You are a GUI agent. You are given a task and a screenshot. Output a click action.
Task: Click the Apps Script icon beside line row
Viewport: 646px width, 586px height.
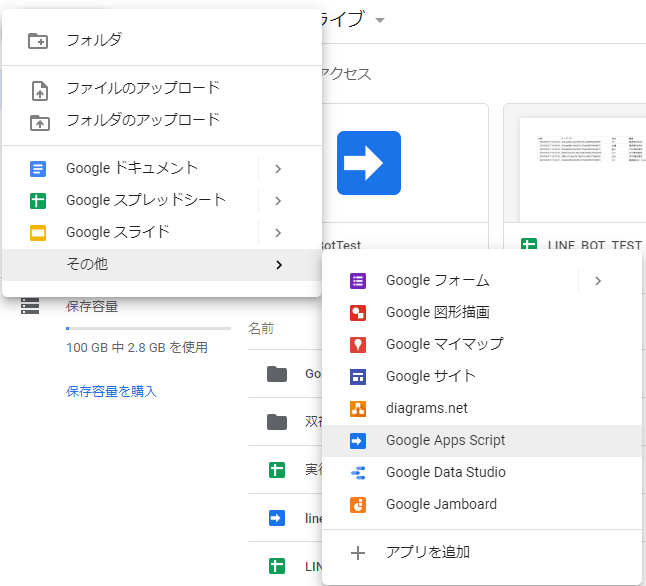coord(277,518)
